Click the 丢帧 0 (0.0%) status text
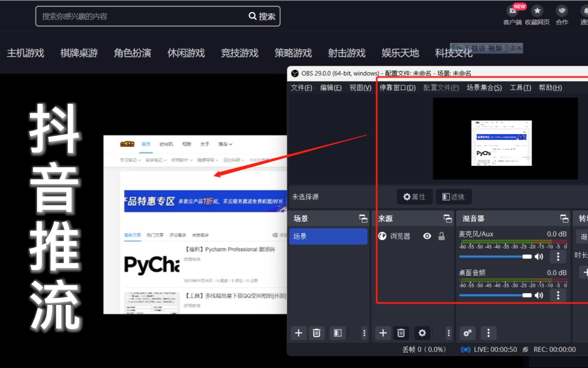This screenshot has height=368, width=588. (x=424, y=350)
